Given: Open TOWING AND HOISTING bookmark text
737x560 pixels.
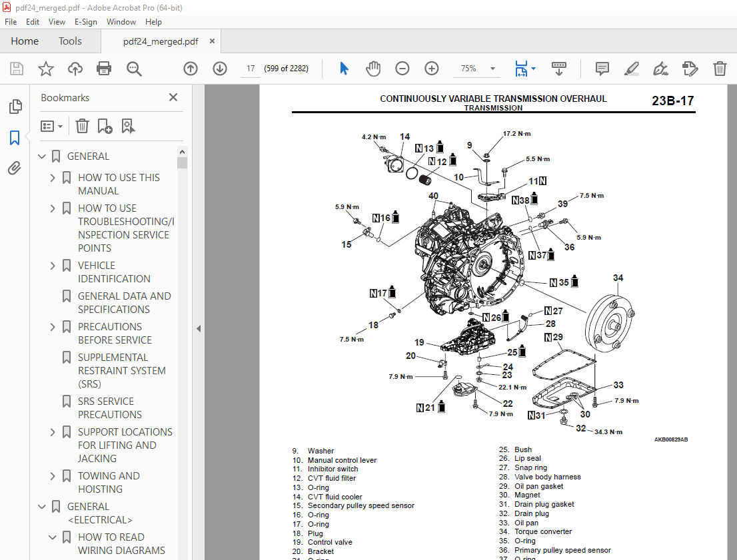Looking at the screenshot, I should tap(109, 483).
